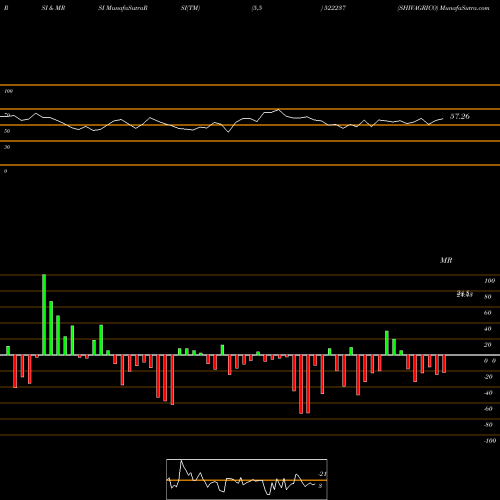Click the RSI value 57.26 label
Viewport: 500px width, 500px height.
tap(460, 116)
